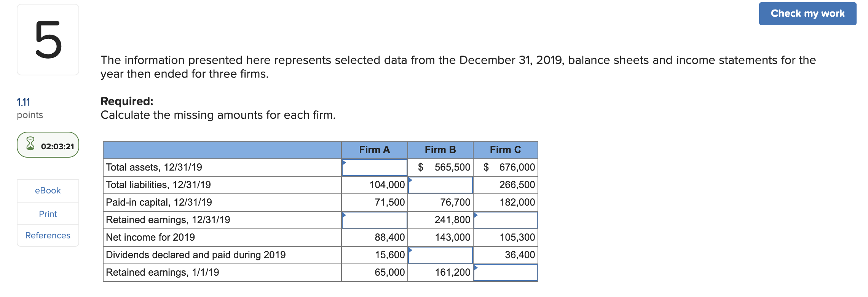
Task: Click the Print link
Action: pyautogui.click(x=48, y=214)
